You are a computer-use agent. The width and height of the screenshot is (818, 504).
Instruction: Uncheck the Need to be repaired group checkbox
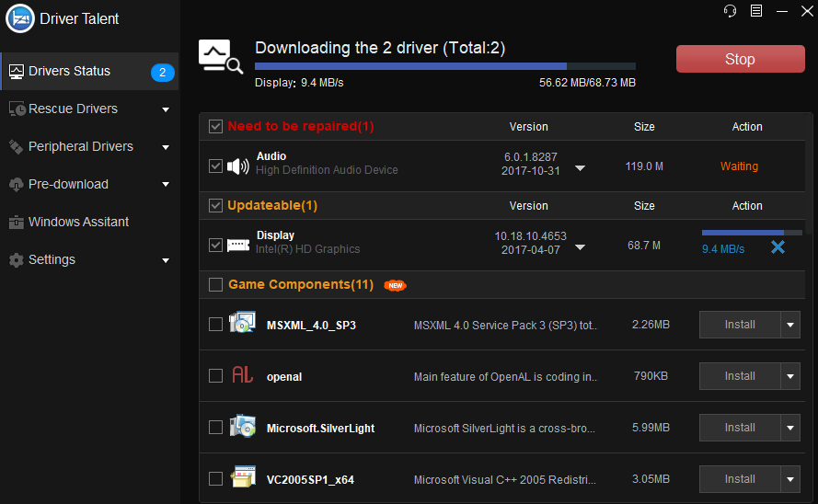click(x=215, y=126)
